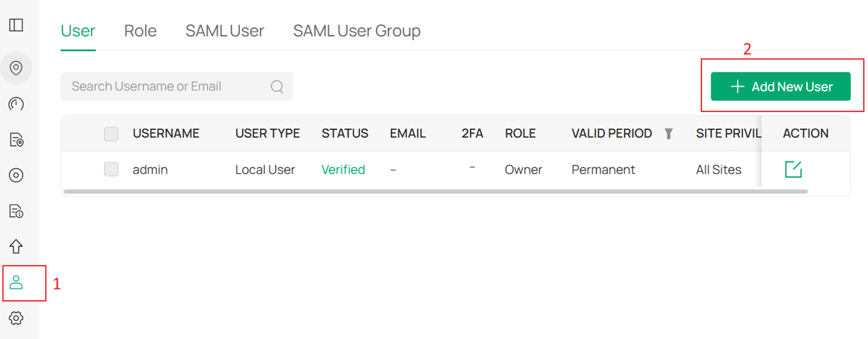Open the Valid Period filter funnel
Image resolution: width=868 pixels, height=339 pixels.
click(x=668, y=133)
